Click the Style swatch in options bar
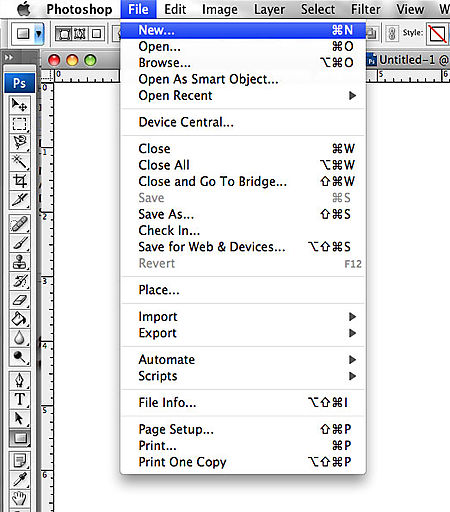Image resolution: width=450 pixels, height=512 pixels. coord(437,34)
